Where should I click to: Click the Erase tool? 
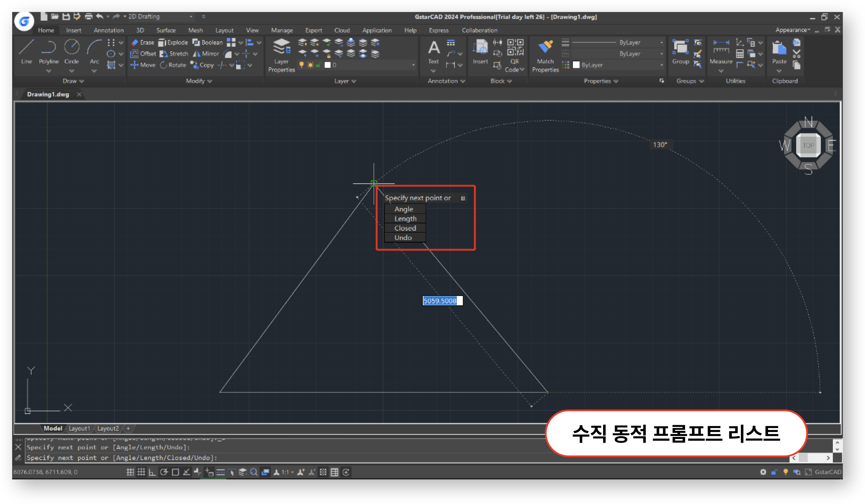(x=142, y=42)
